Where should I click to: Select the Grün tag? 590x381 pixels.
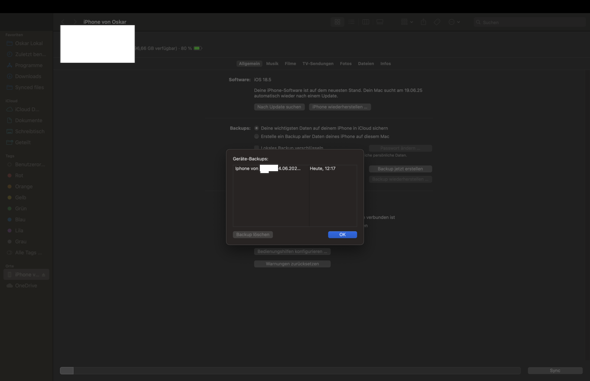[x=26, y=208]
